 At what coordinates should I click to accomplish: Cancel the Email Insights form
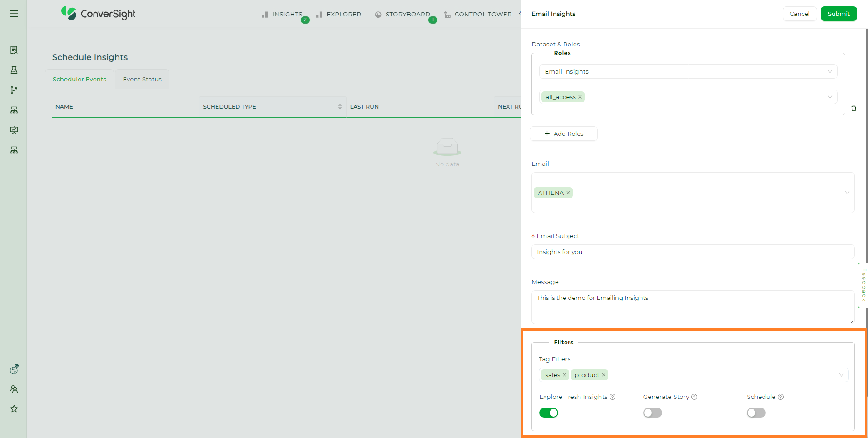pyautogui.click(x=799, y=14)
